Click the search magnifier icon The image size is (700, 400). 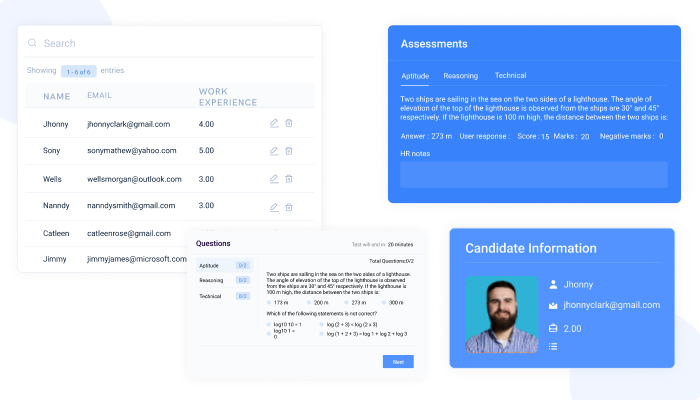coord(32,43)
